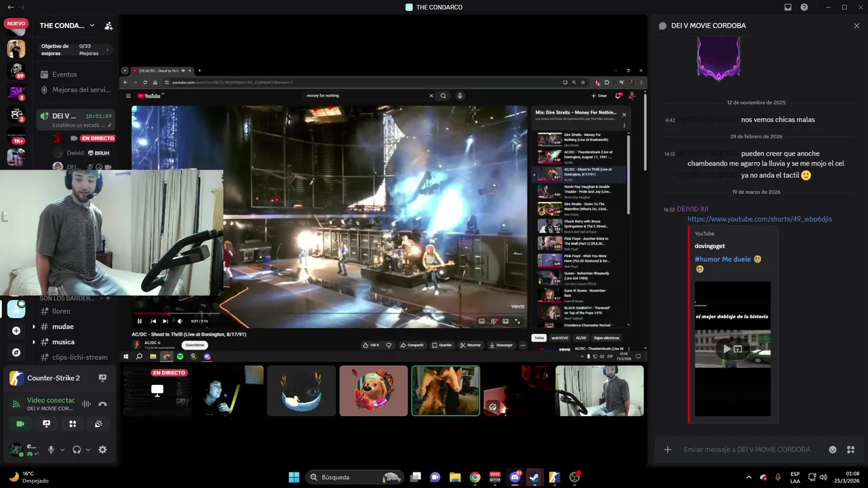Viewport: 868px width, 488px height.
Task: Click the Guardar button under video
Action: click(x=442, y=345)
